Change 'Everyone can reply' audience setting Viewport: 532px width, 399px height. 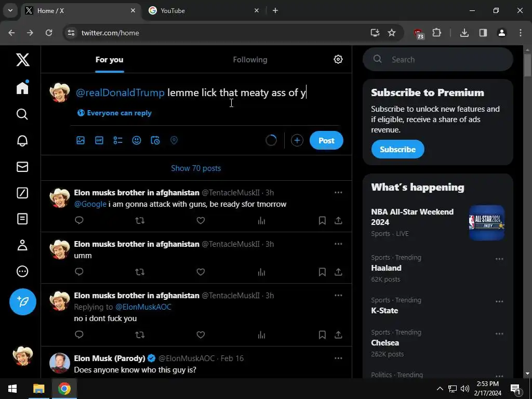point(114,113)
